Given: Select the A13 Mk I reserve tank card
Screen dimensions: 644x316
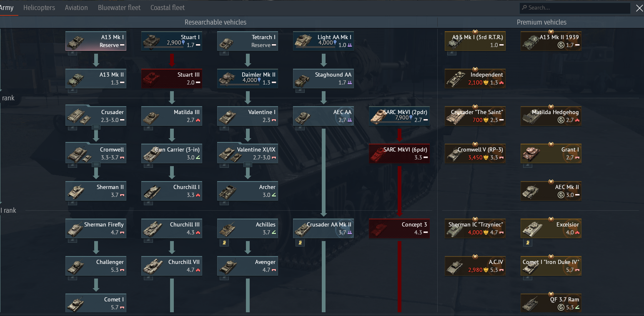Looking at the screenshot, I should 96,41.
